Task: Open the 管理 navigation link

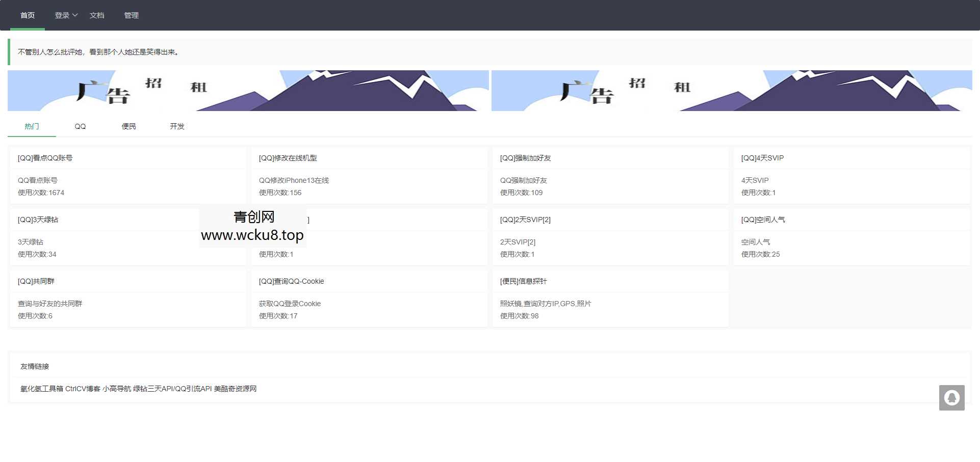Action: pos(131,15)
